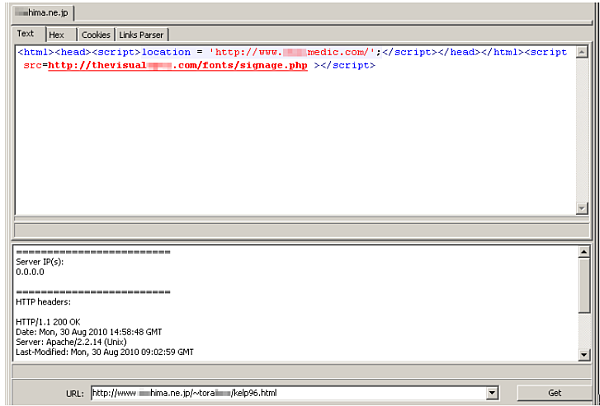
Task: Click the 'HTTP/1.1 200 OK' line
Action: (x=48, y=322)
